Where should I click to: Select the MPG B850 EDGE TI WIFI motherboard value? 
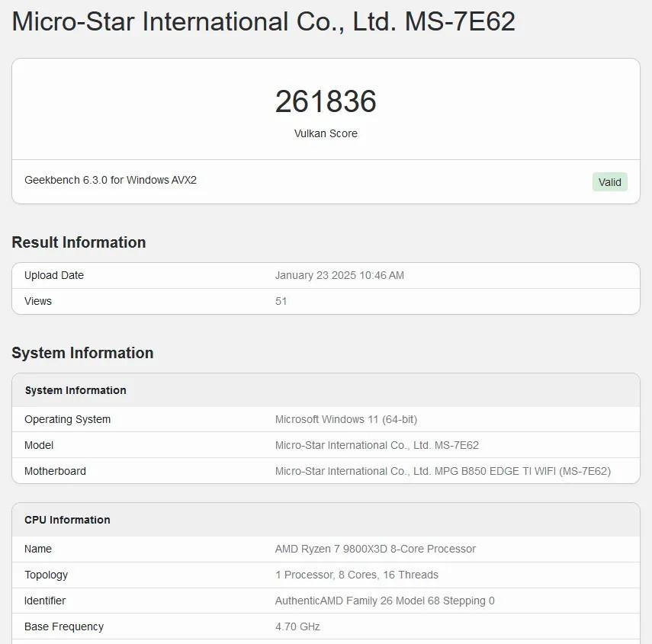[x=443, y=471]
